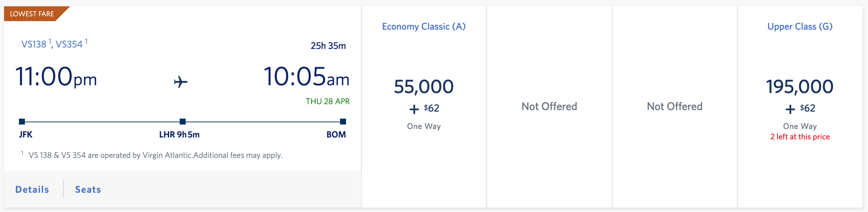Click the "2 left at this price" notice

(x=800, y=137)
